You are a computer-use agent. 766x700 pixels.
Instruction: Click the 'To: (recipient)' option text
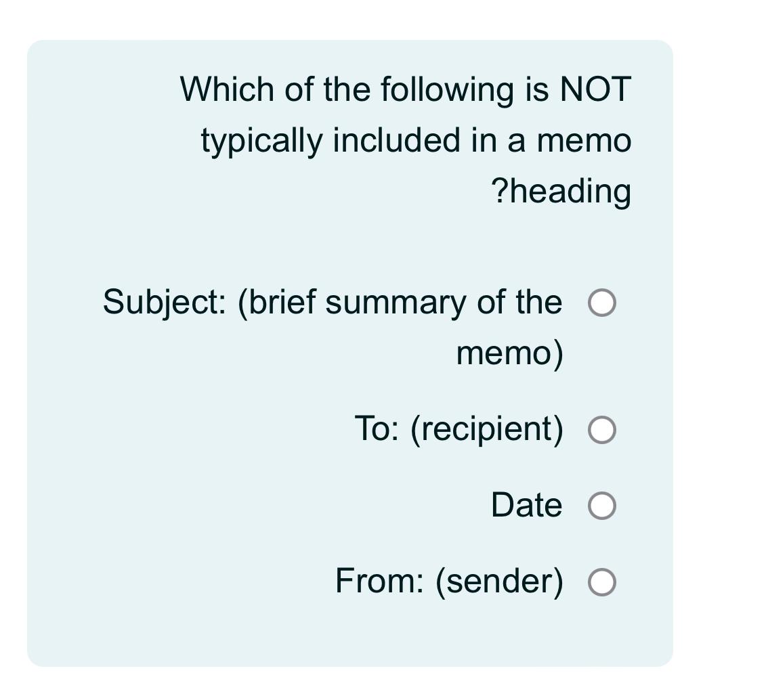pos(459,428)
